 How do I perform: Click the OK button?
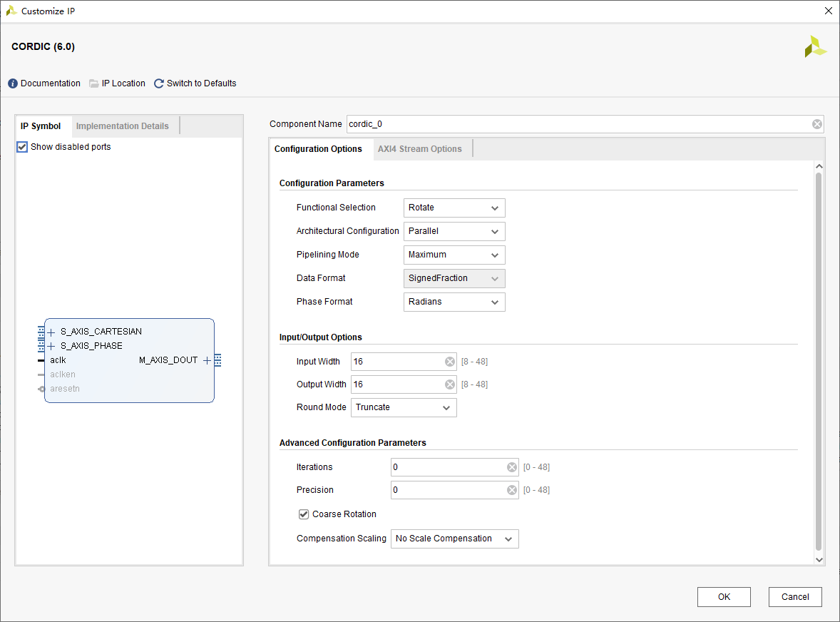click(x=724, y=597)
